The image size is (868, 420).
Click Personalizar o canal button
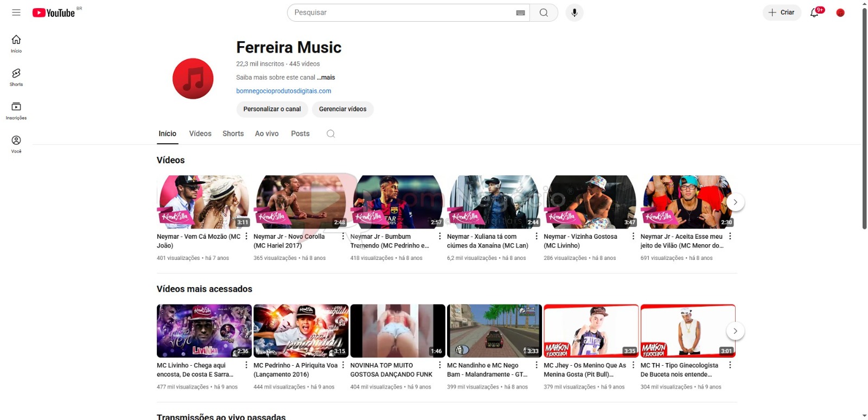tap(272, 109)
